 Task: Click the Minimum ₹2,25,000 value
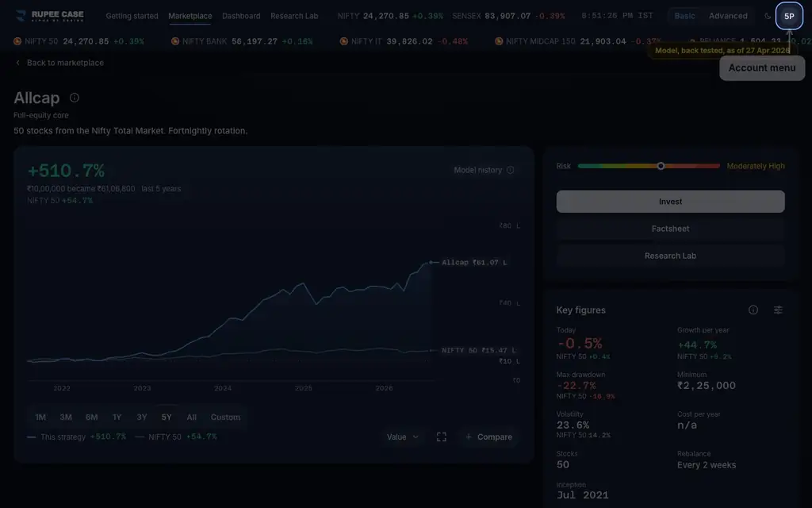(707, 386)
